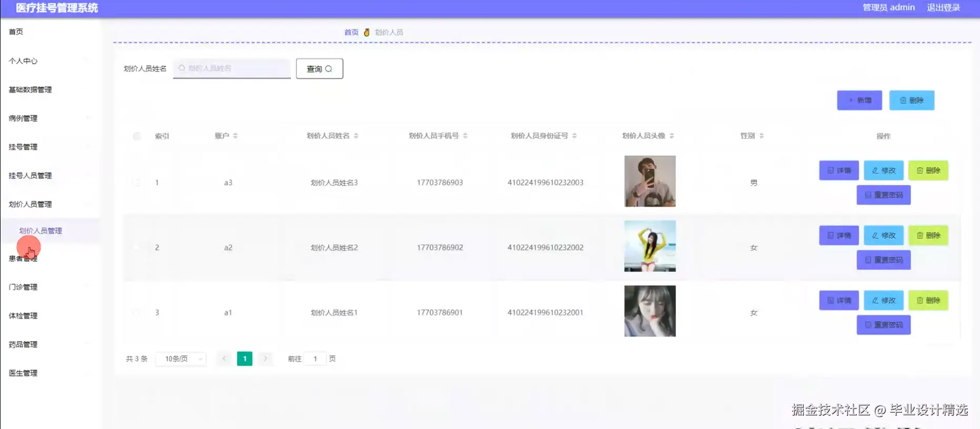Expand 门诊管理 sidebar menu
980x429 pixels.
[x=50, y=287]
